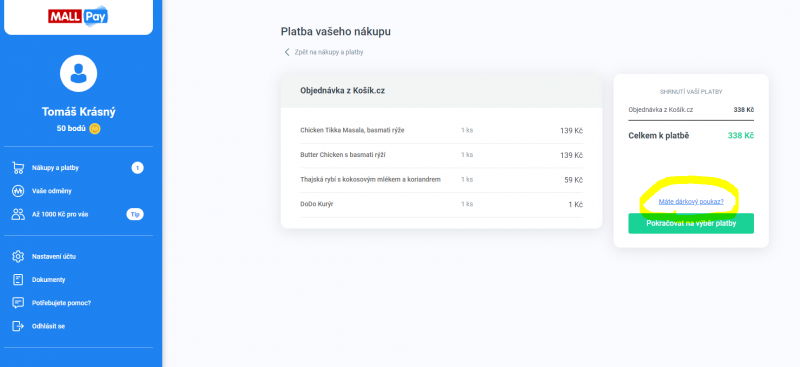Click Objednávka z Košík.cz in payment summary
The image size is (800, 367).
point(661,109)
